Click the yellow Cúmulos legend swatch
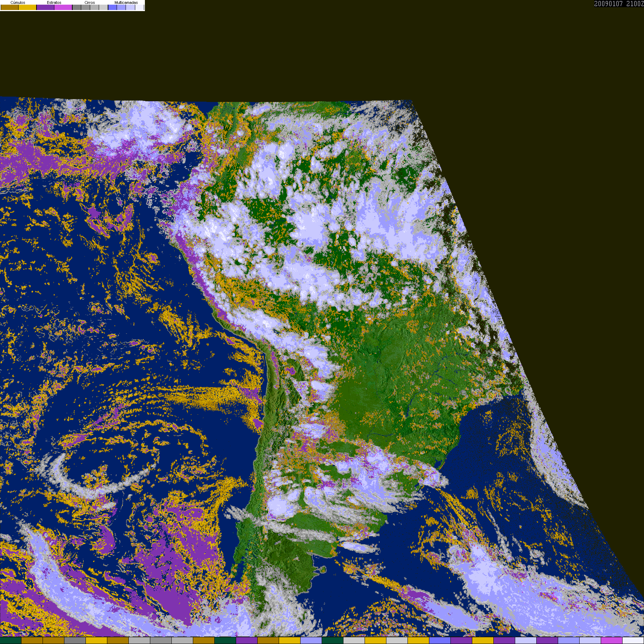 pyautogui.click(x=28, y=8)
